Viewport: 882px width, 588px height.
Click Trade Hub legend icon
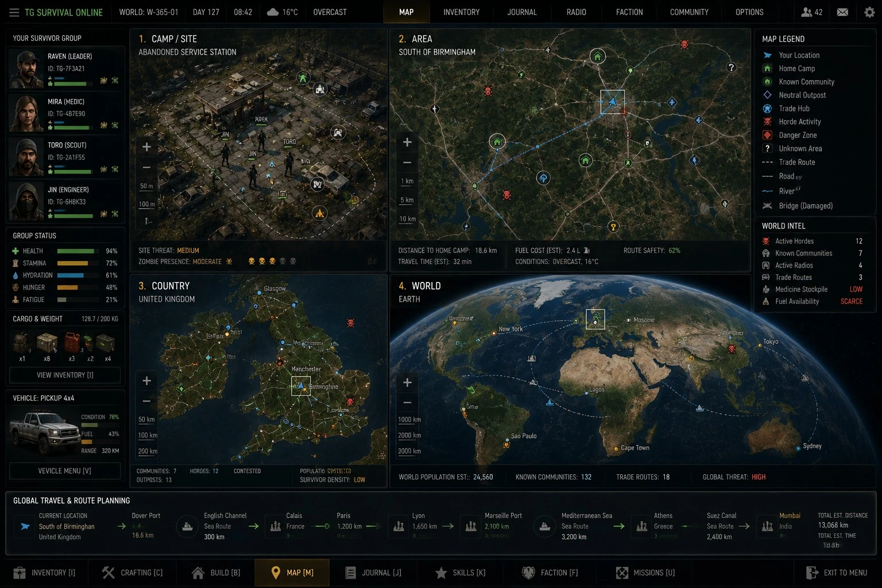pos(767,109)
